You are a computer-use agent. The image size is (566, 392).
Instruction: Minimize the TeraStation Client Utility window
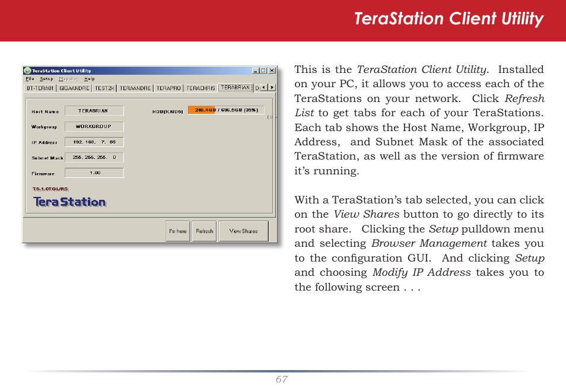click(256, 71)
